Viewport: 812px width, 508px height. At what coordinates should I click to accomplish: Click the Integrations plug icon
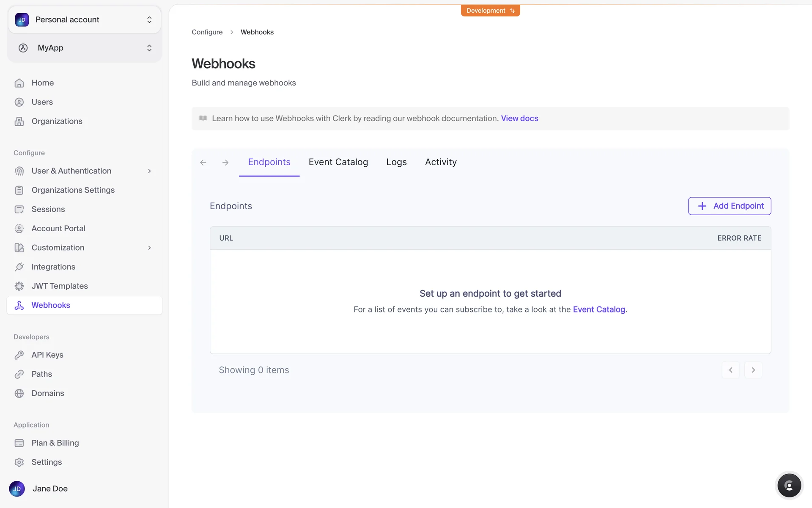(x=19, y=267)
